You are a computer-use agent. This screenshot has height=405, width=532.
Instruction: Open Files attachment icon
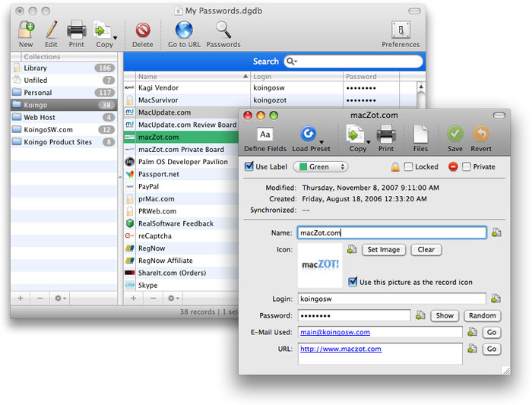point(420,134)
